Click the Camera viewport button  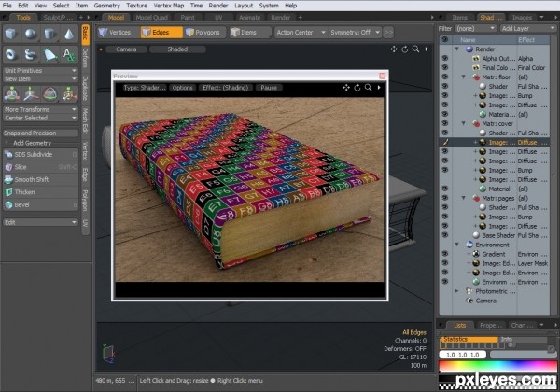(x=126, y=49)
